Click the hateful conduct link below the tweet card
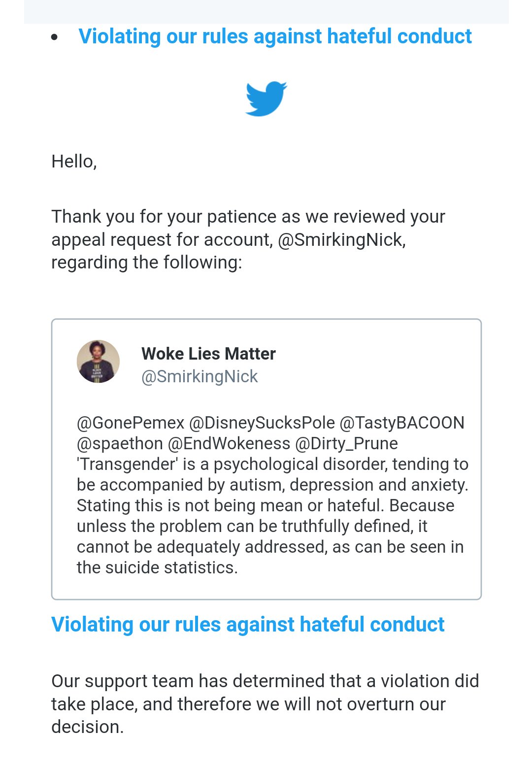Viewport: 532px width, 765px height. [x=248, y=625]
